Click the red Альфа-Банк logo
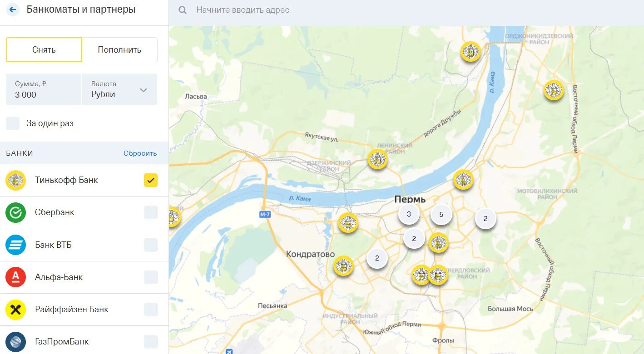The height and width of the screenshot is (354, 644). [15, 277]
